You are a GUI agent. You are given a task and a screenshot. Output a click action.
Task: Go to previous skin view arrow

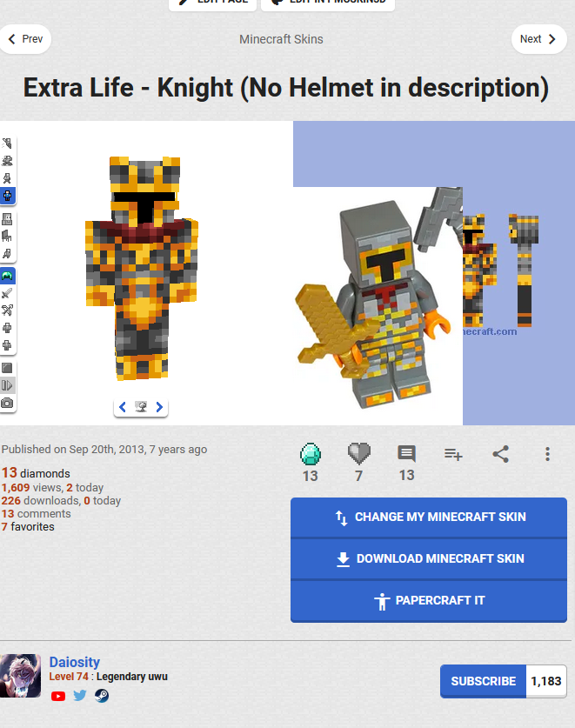click(123, 407)
